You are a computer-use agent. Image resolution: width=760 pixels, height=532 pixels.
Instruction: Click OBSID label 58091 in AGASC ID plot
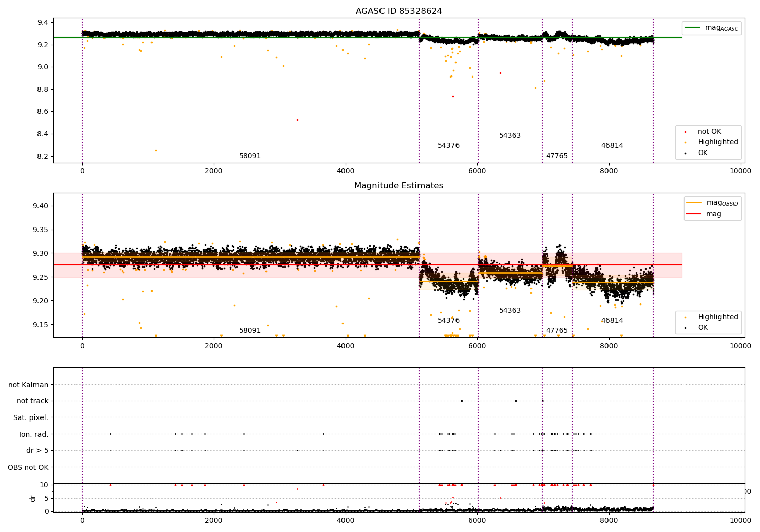tap(250, 156)
